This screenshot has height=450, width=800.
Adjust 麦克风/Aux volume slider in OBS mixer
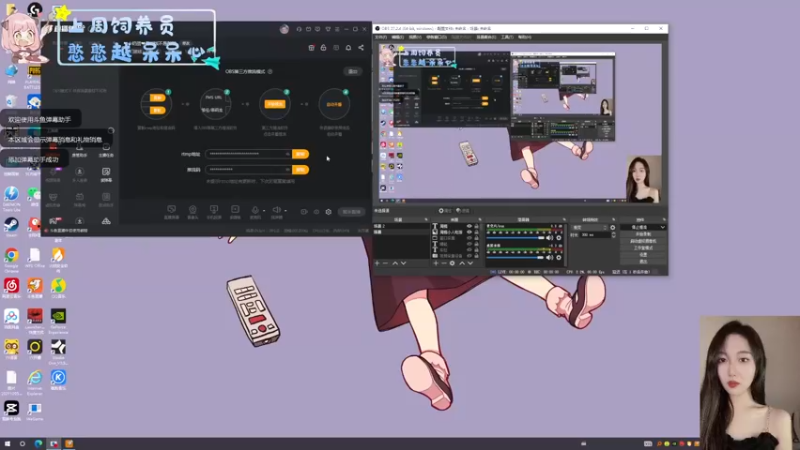pyautogui.click(x=515, y=238)
